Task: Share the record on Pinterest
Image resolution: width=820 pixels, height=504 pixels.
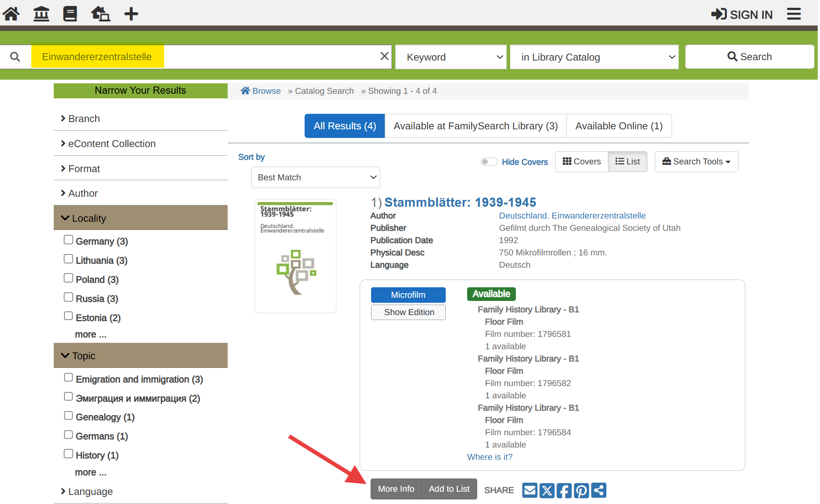Action: point(581,490)
